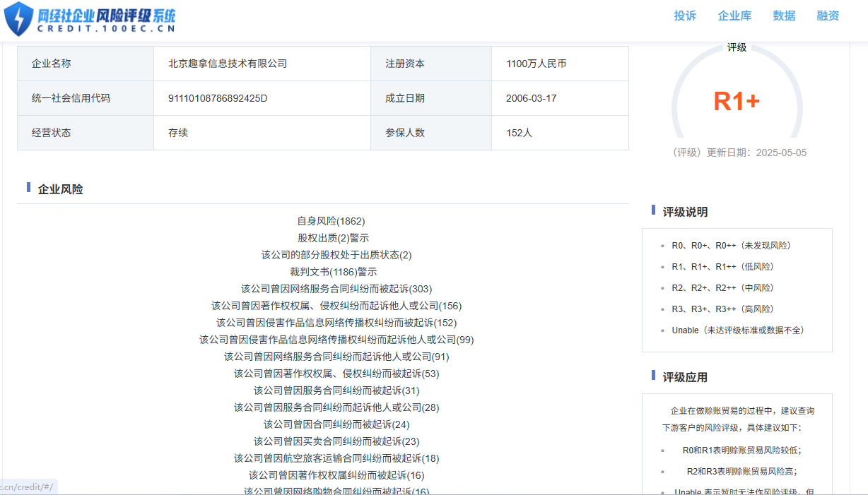
Task: Click 因服务合同纠纷而被起诉(31) row
Action: [x=336, y=390]
